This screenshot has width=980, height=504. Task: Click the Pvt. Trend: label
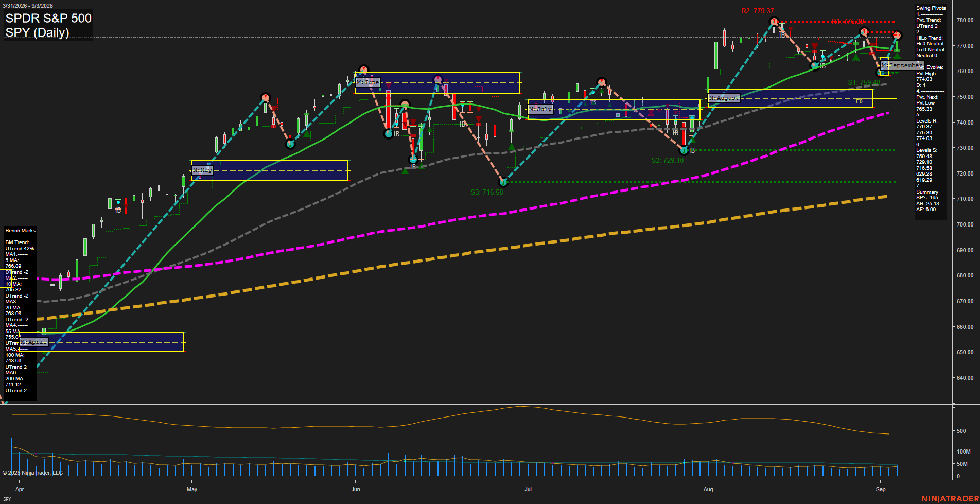(x=929, y=20)
